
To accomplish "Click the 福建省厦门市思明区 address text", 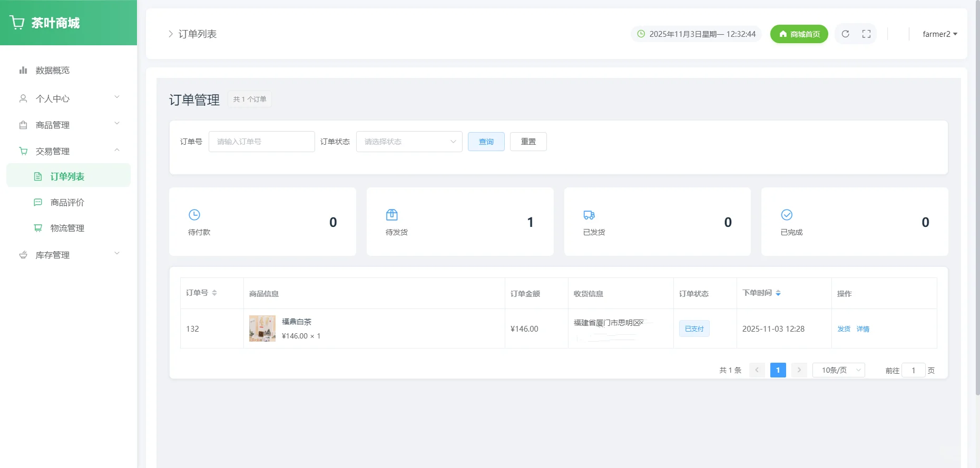I will pyautogui.click(x=609, y=323).
